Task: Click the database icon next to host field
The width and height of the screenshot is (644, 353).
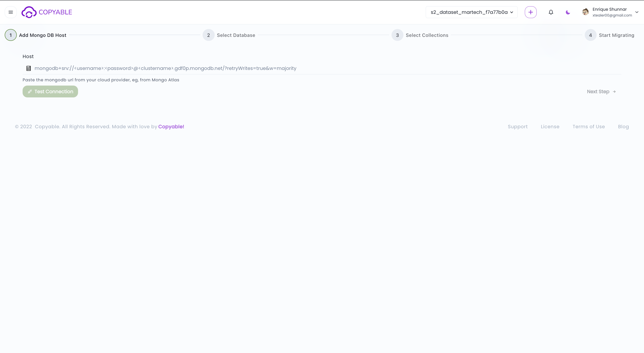Action: [x=28, y=68]
